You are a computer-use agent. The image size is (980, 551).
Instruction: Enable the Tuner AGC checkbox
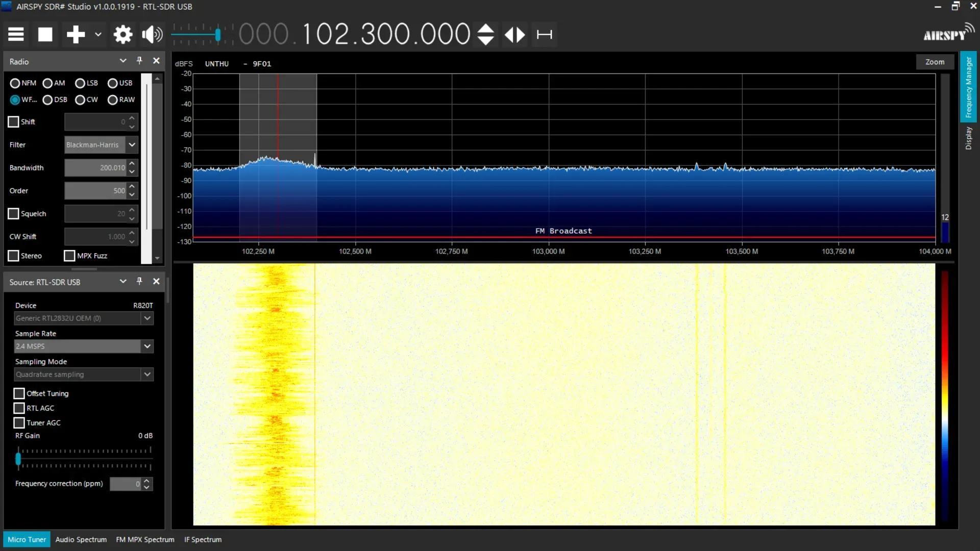coord(19,422)
